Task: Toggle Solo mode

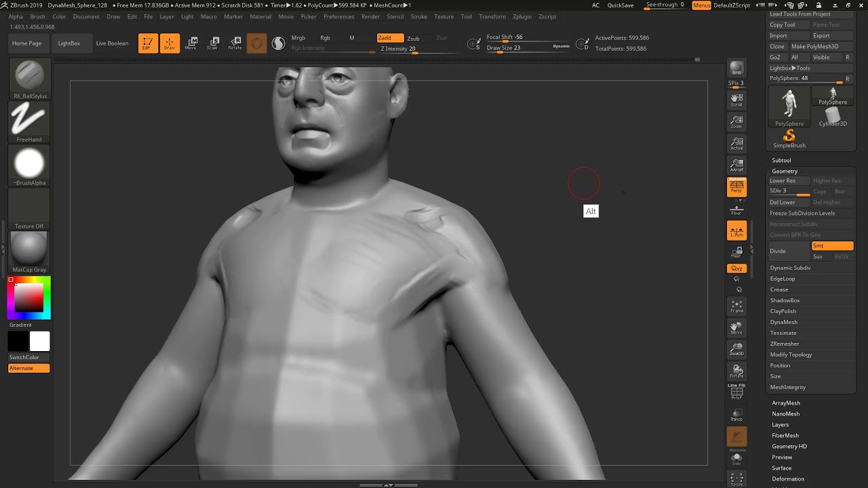Action: click(736, 458)
